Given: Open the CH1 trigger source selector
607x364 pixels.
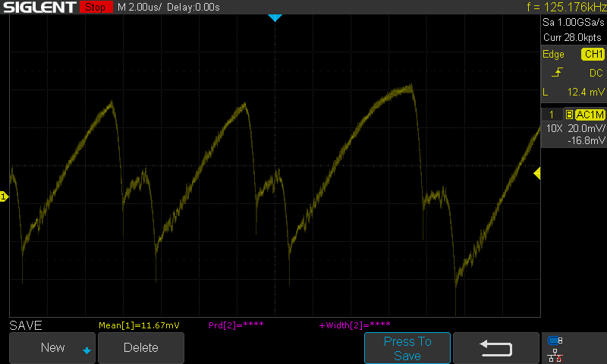Looking at the screenshot, I should (x=592, y=55).
